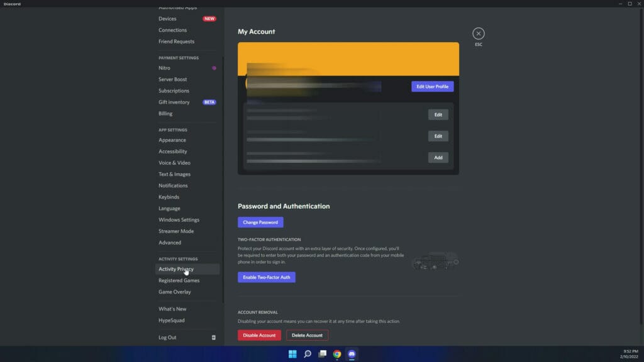Open Discord from the taskbar
This screenshot has width=644, height=362.
(x=352, y=354)
